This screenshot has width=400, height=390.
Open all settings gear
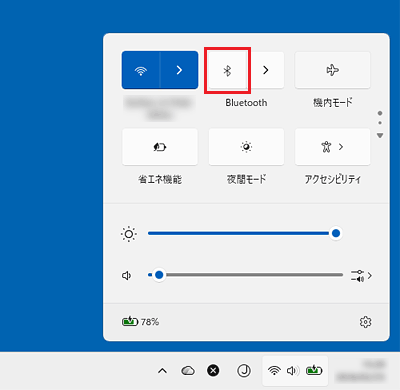[x=366, y=322]
